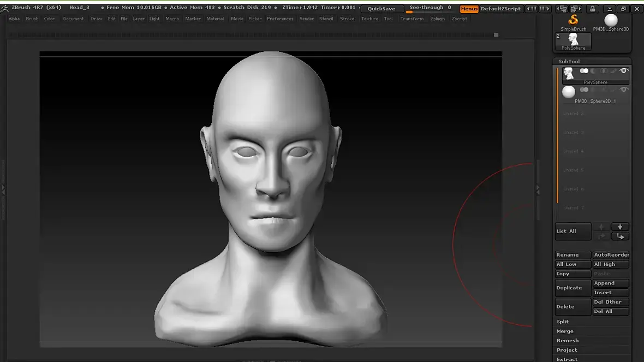This screenshot has height=362, width=644.
Task: Open the Brush menu
Action: click(x=32, y=19)
